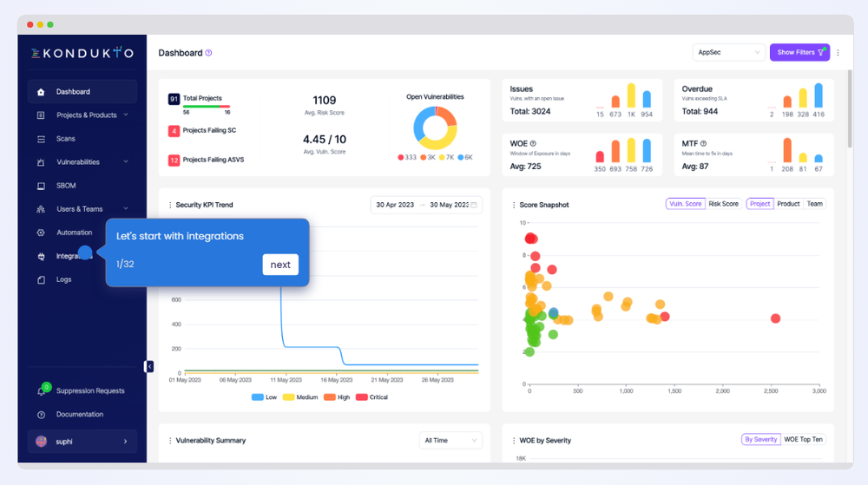Click the MTF info icon

pos(704,144)
